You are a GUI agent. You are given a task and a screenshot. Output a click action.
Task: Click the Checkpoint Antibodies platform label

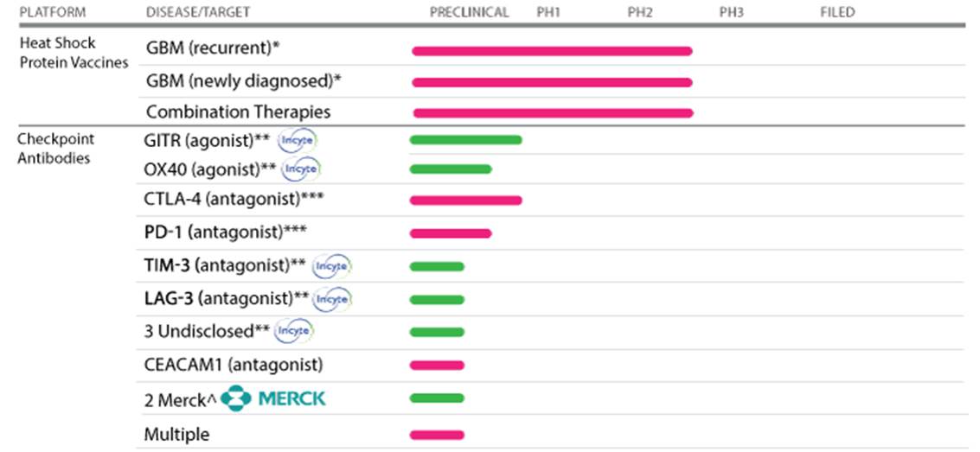(56, 149)
